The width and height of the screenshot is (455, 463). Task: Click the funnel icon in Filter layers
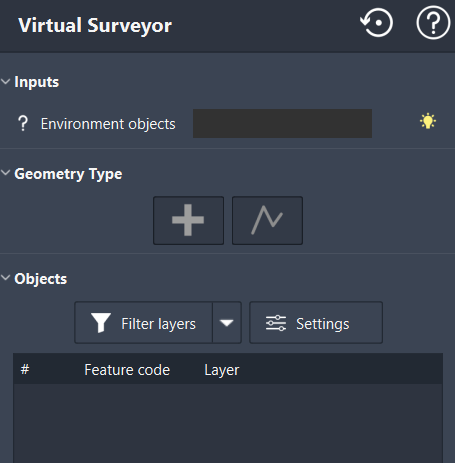coord(101,323)
